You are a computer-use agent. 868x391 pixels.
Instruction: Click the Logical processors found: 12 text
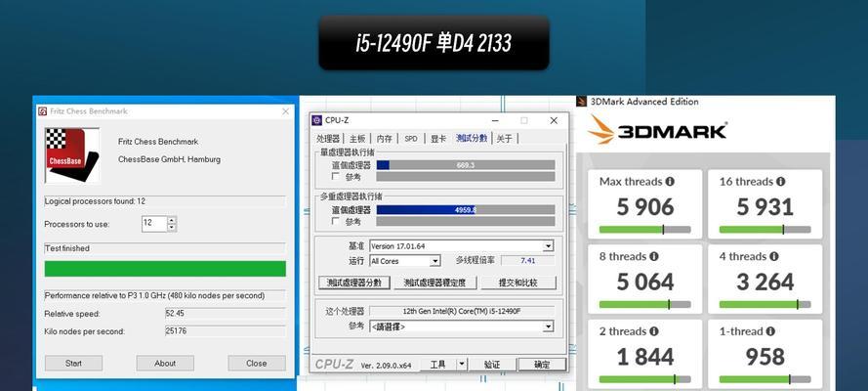coord(95,201)
